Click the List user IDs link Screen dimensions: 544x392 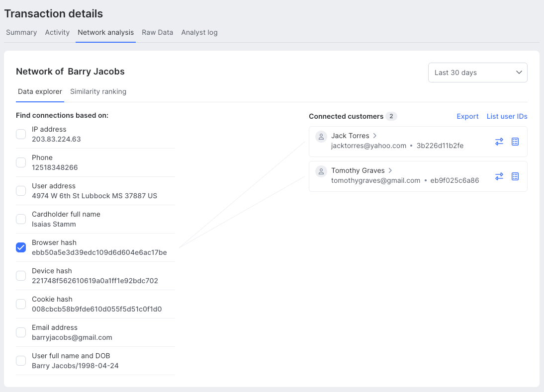click(x=507, y=116)
